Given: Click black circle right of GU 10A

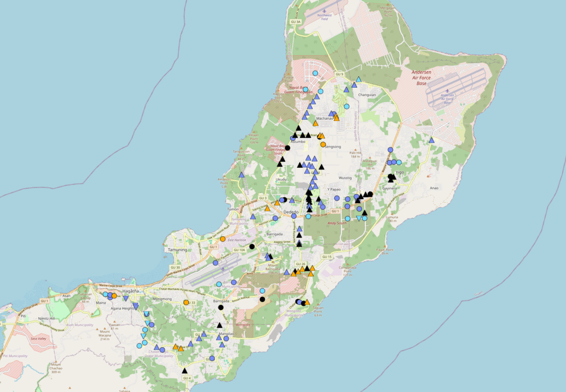Looking at the screenshot, I should (251, 246).
